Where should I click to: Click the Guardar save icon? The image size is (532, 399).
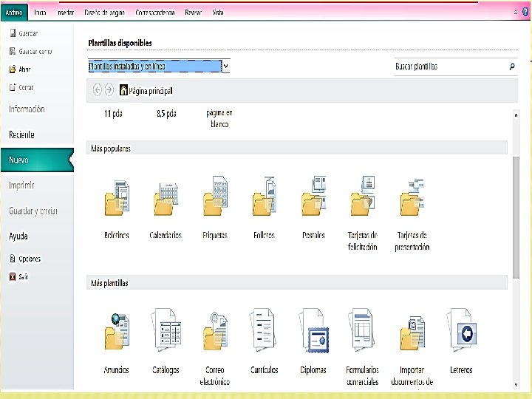point(13,33)
